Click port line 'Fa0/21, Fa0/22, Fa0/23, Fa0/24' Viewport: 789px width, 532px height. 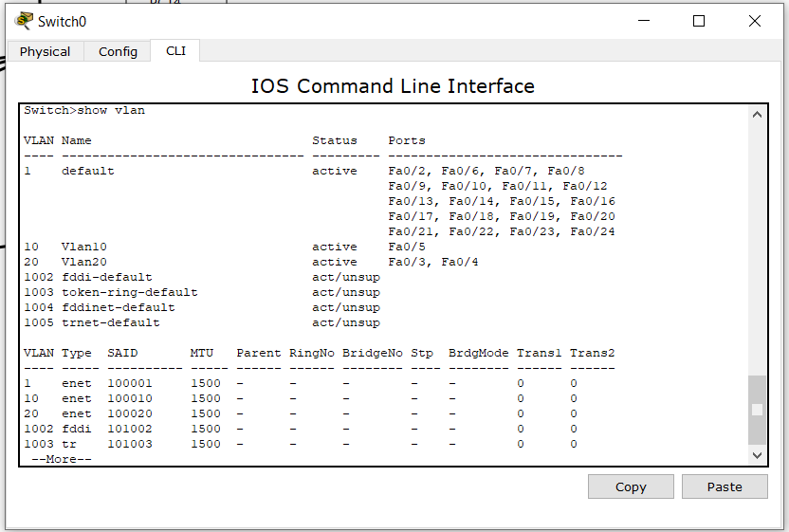(502, 231)
